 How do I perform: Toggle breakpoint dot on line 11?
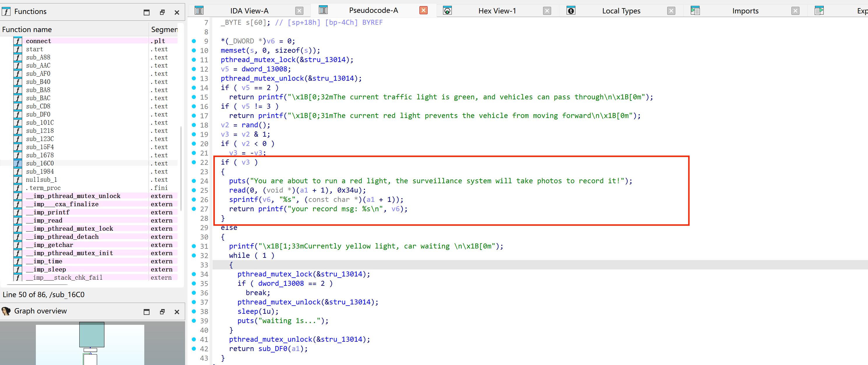194,60
